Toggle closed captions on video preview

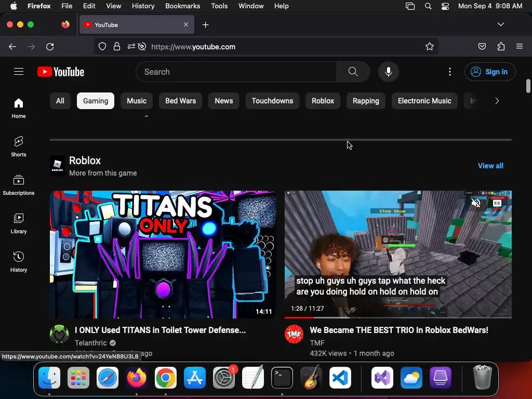[497, 203]
